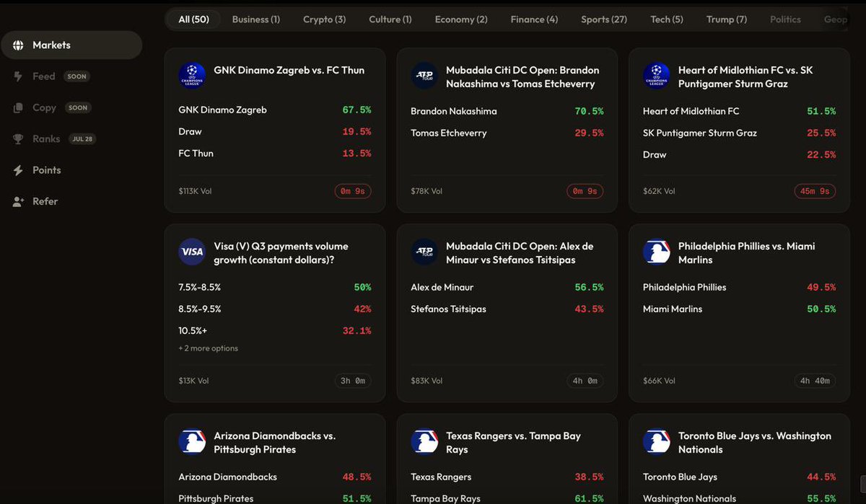
Task: Select the Business (1) tab
Action: click(255, 19)
